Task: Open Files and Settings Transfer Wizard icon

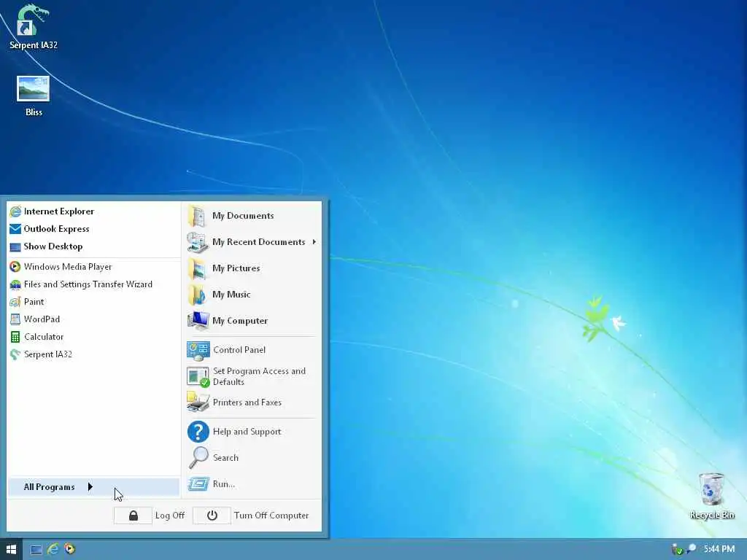Action: click(x=15, y=284)
